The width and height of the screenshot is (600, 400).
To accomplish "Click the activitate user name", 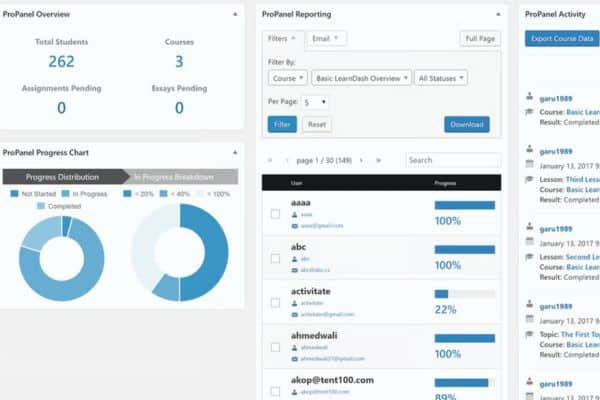I will tap(310, 291).
